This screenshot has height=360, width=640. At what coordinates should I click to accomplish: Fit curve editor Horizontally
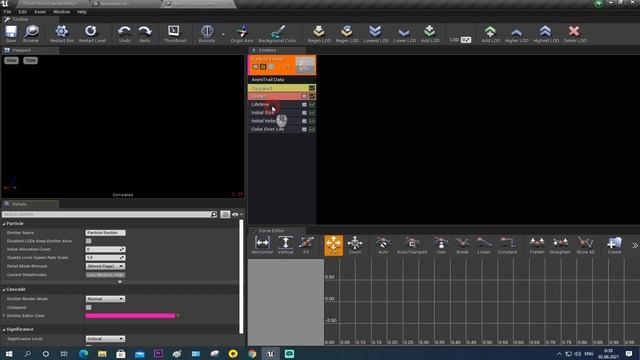[x=262, y=245]
